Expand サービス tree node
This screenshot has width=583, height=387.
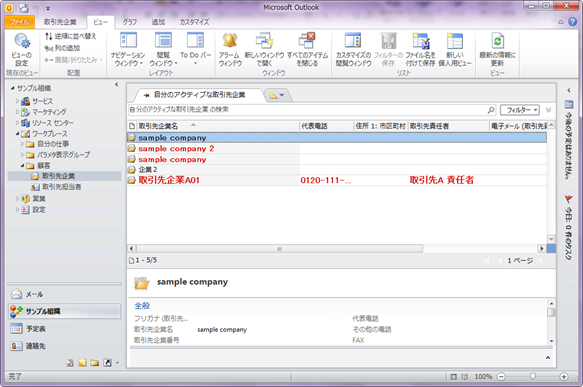coord(17,101)
